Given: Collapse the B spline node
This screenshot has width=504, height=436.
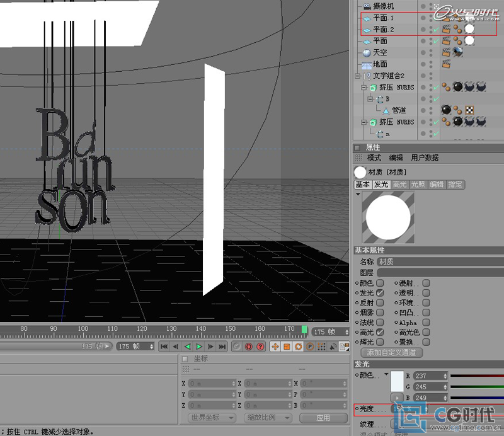Looking at the screenshot, I should pyautogui.click(x=370, y=99).
